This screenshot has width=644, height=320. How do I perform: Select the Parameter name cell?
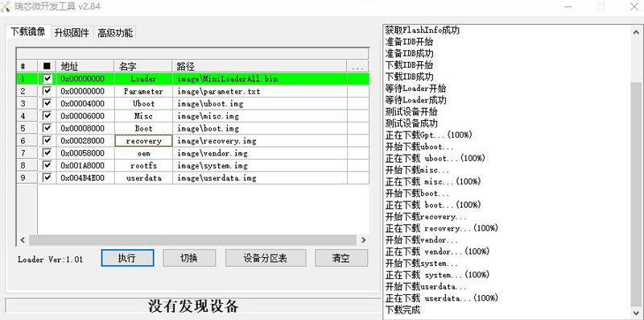tap(143, 91)
